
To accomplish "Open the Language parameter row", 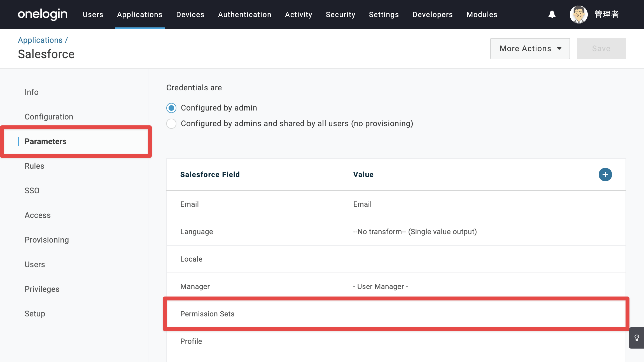I will pyautogui.click(x=396, y=232).
